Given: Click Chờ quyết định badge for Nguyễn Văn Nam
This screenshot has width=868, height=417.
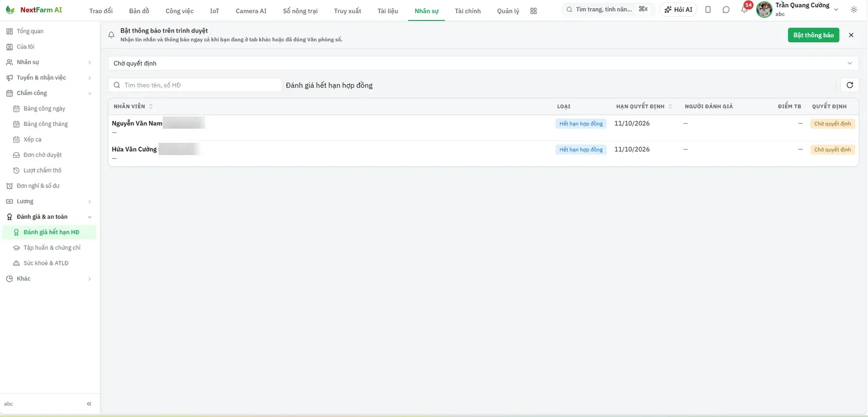Looking at the screenshot, I should (833, 124).
